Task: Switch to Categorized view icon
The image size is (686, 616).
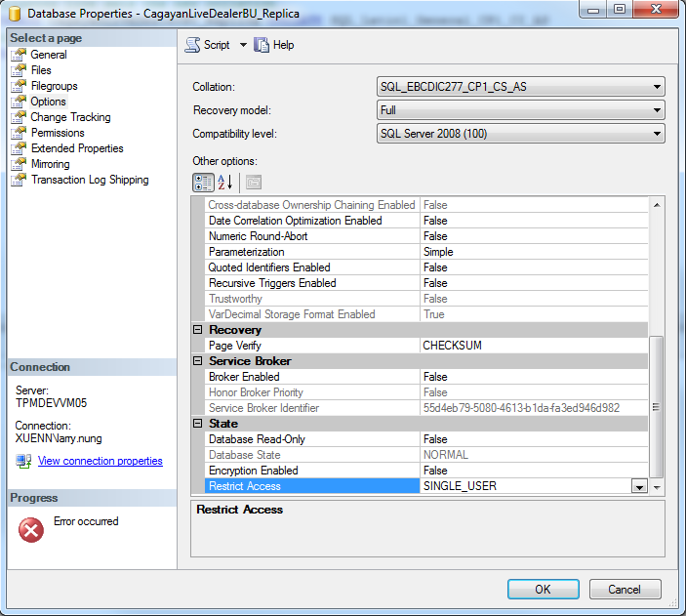Action: tap(203, 183)
